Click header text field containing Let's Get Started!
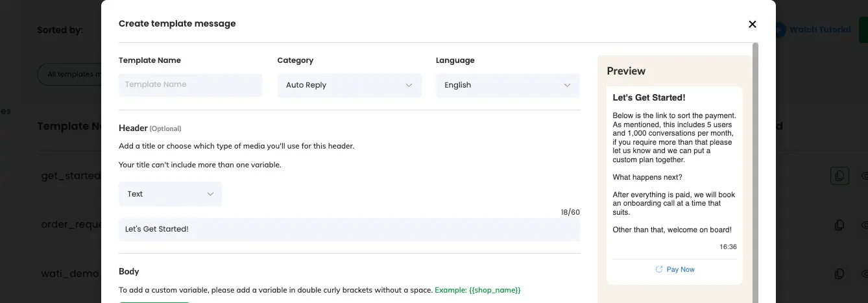 tap(349, 229)
